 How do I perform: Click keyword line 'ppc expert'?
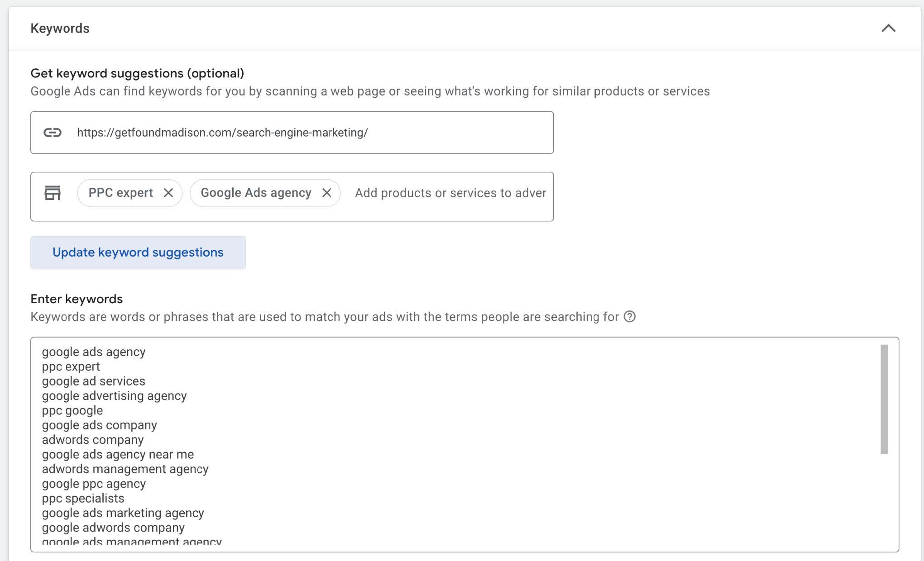click(x=71, y=367)
